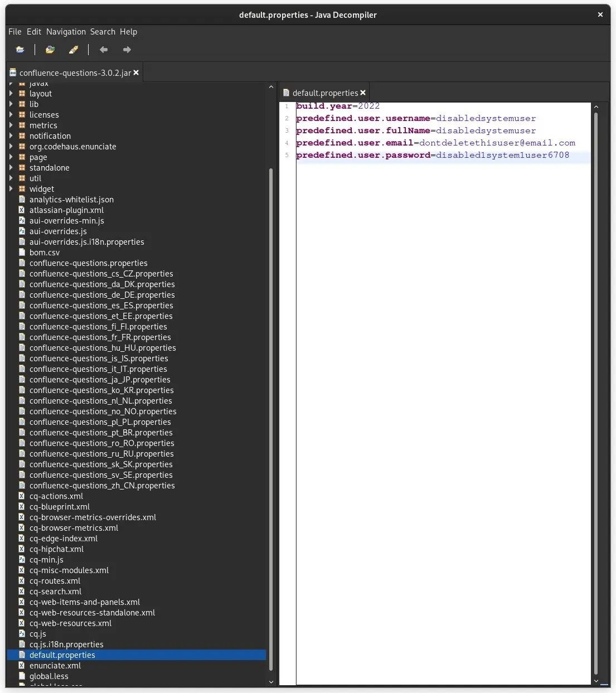Screen dimensions: 616x693
Task: Click the tree panel scroll-up arrow
Action: [x=271, y=87]
